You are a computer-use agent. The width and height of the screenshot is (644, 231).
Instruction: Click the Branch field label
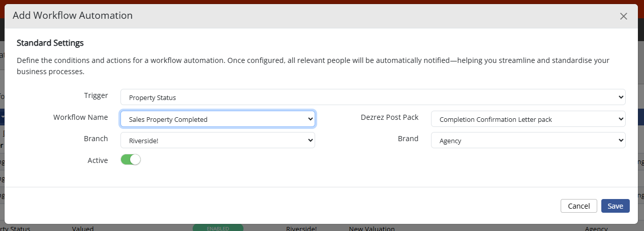96,139
